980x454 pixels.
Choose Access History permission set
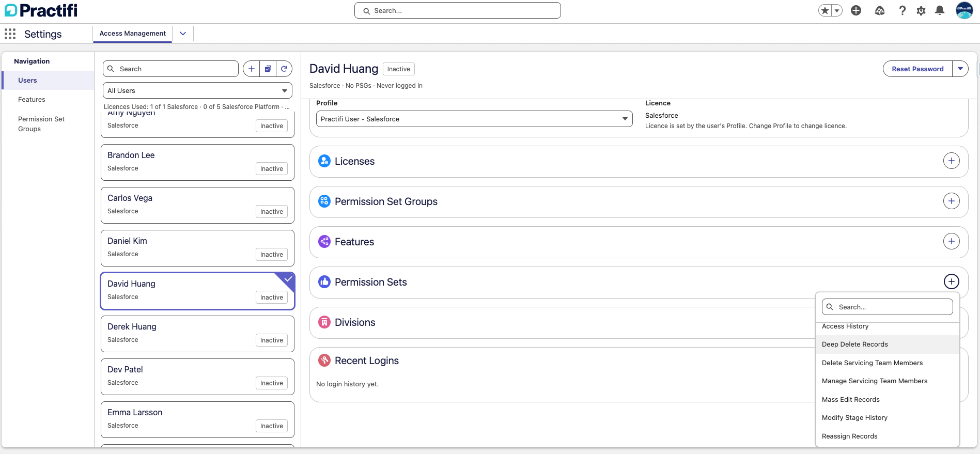888,327
